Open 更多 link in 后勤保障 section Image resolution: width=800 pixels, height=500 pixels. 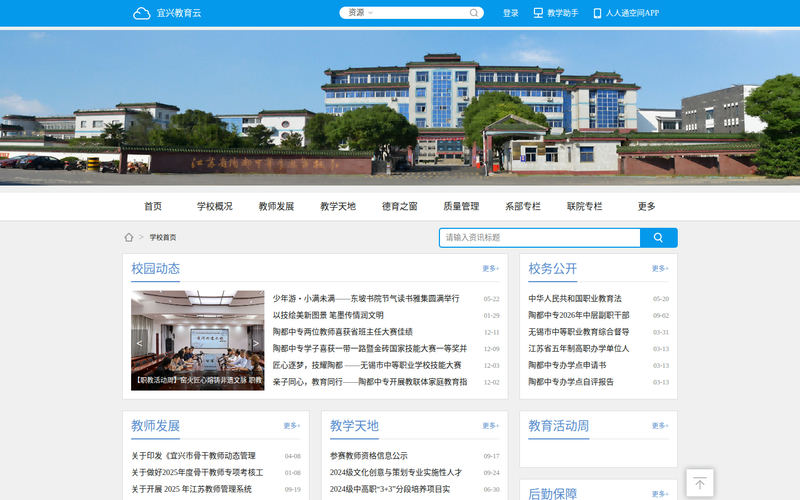660,494
